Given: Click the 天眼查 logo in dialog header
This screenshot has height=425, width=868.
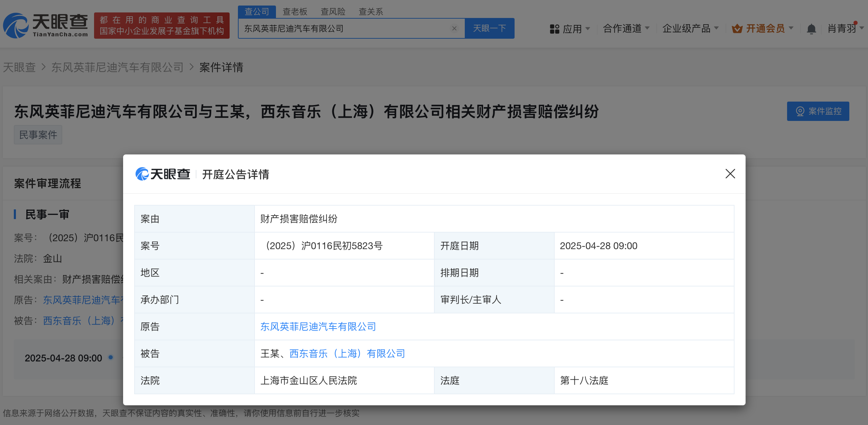Looking at the screenshot, I should click(163, 174).
